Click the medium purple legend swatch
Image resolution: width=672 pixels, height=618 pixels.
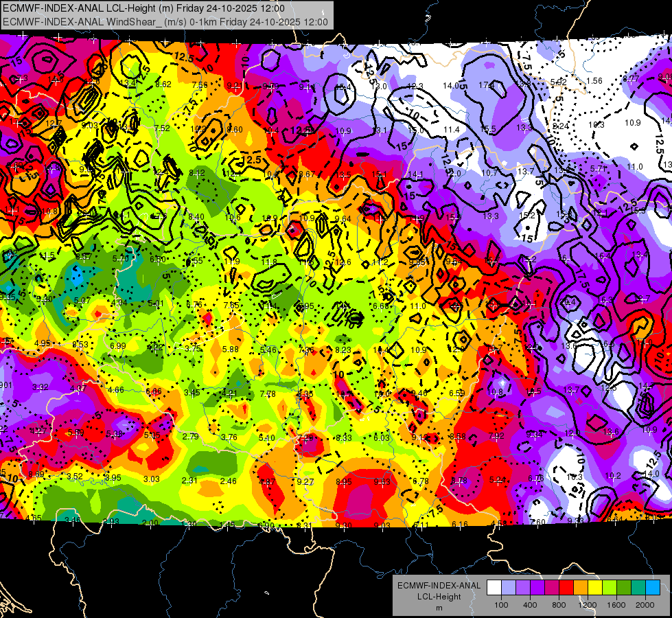coord(523,588)
